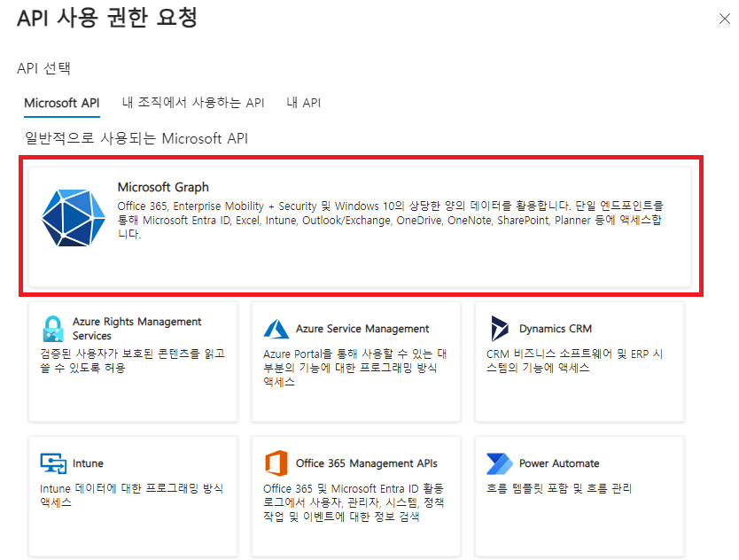The height and width of the screenshot is (560, 739).
Task: Choose the Office 365 Management APIs title
Action: (x=366, y=463)
